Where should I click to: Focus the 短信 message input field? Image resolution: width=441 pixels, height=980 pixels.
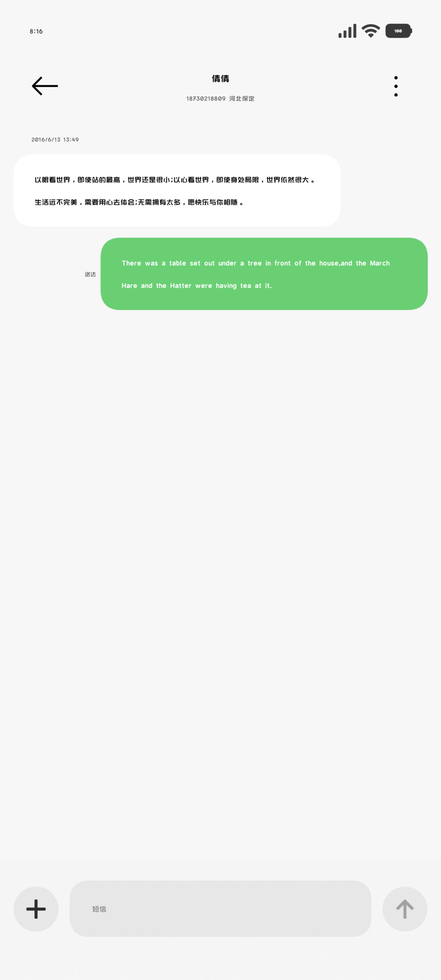tap(220, 909)
